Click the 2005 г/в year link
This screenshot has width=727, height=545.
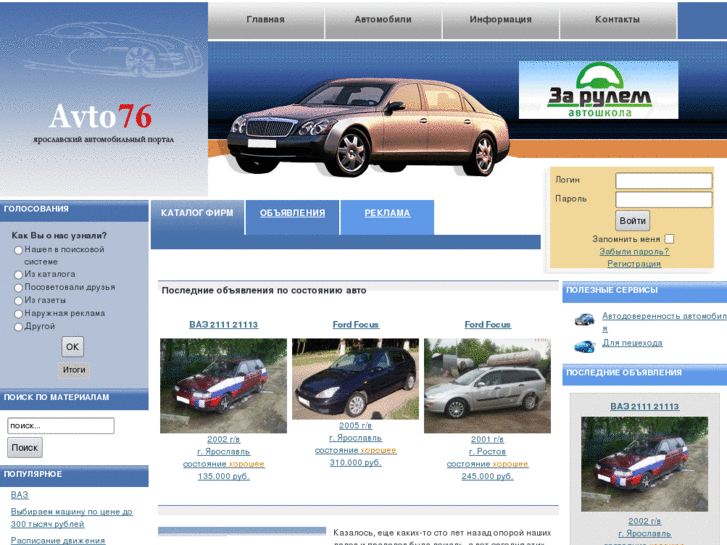click(x=356, y=425)
